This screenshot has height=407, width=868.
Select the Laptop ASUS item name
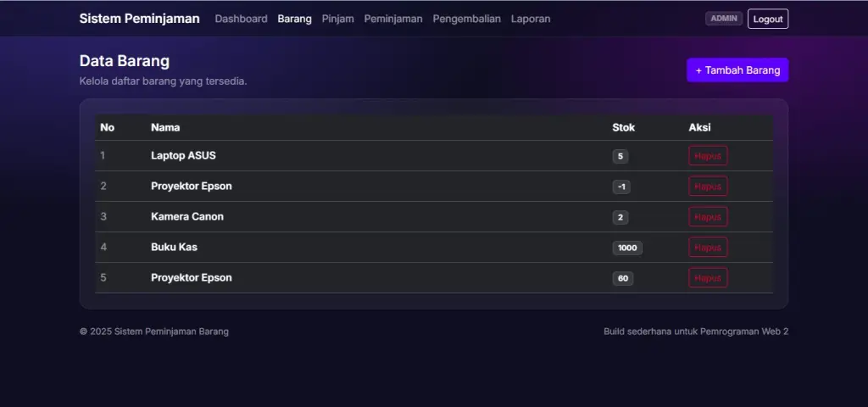click(x=183, y=156)
